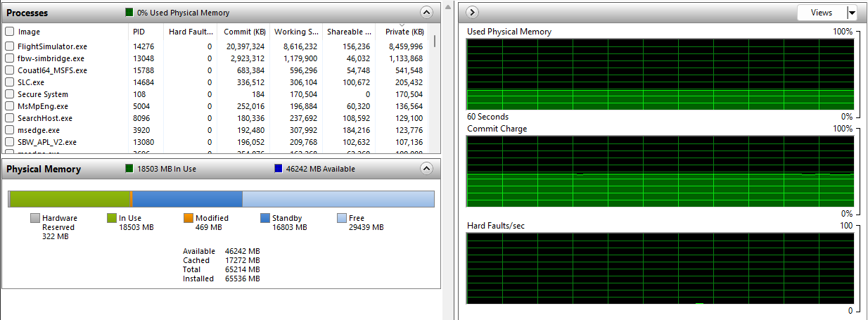Sort by Commit (KB) column header
868x320 pixels.
click(242, 32)
